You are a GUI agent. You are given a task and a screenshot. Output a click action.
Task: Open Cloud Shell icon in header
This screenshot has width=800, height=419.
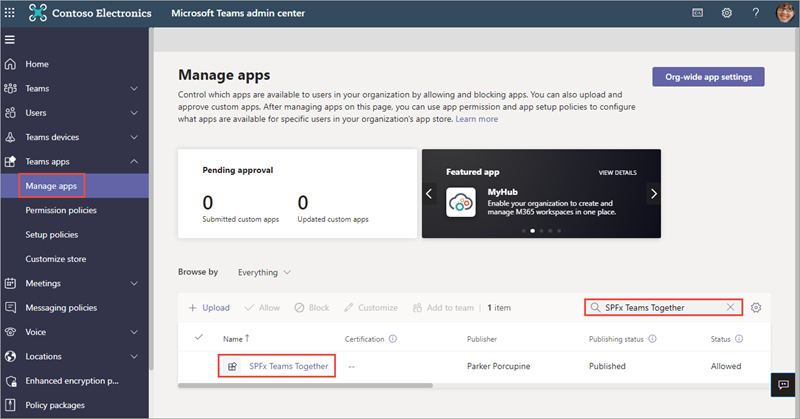point(697,13)
